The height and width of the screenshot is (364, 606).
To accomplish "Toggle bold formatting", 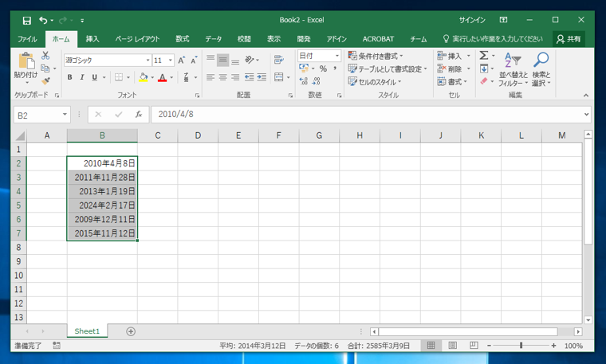I will 69,77.
